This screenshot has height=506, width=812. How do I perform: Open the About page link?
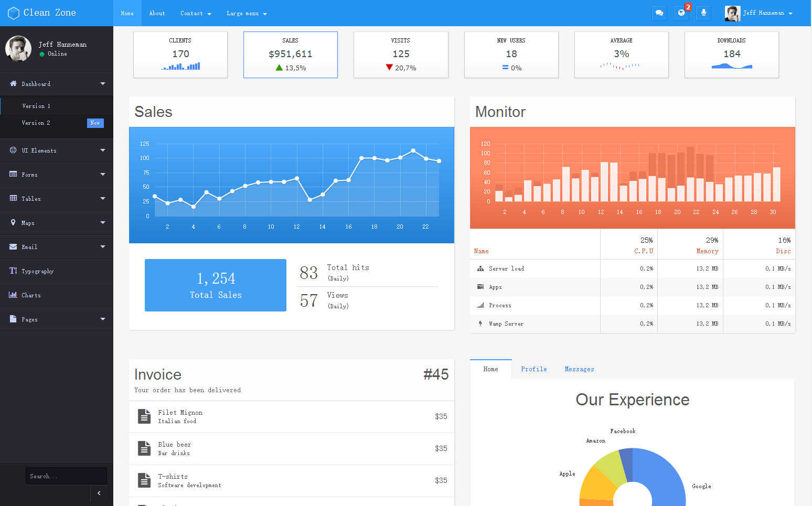157,13
